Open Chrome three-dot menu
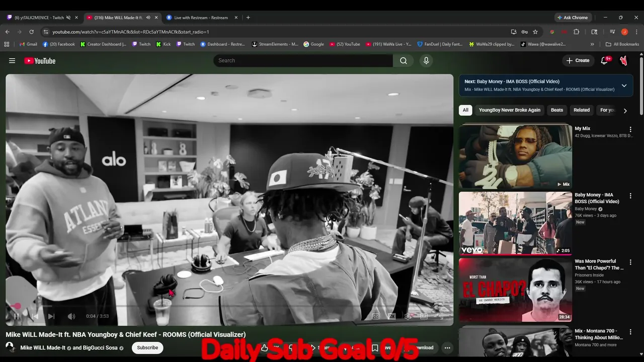The width and height of the screenshot is (644, 362). click(636, 32)
